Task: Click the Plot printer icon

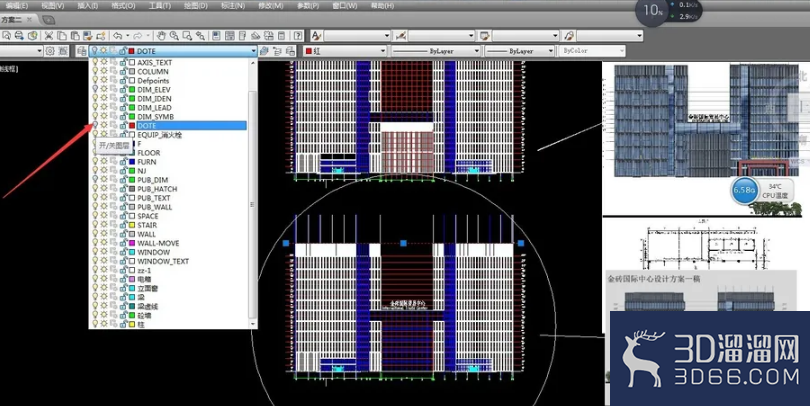Action: (x=20, y=36)
